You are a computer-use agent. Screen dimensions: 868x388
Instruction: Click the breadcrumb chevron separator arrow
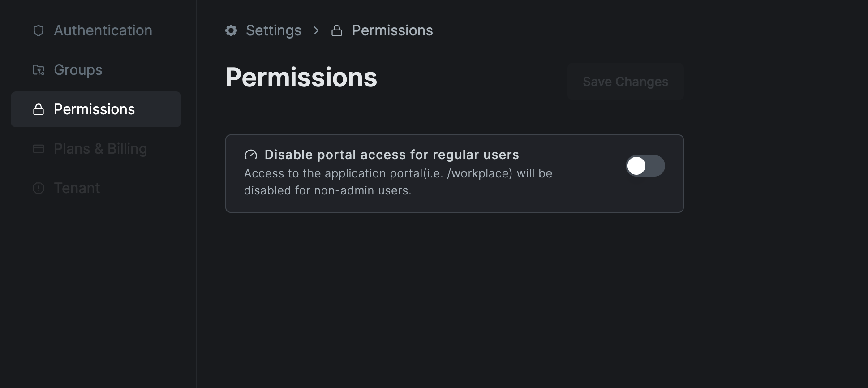(x=316, y=30)
